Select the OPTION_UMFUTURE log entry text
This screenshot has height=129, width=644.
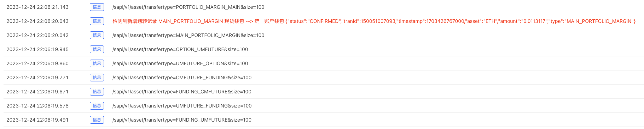pos(180,49)
